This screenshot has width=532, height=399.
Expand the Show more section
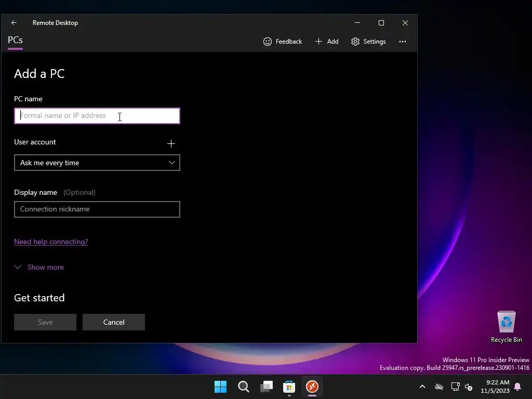click(x=39, y=267)
